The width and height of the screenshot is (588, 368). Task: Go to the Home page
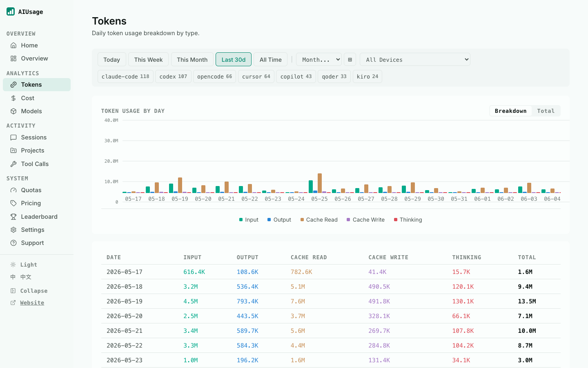click(x=37, y=45)
